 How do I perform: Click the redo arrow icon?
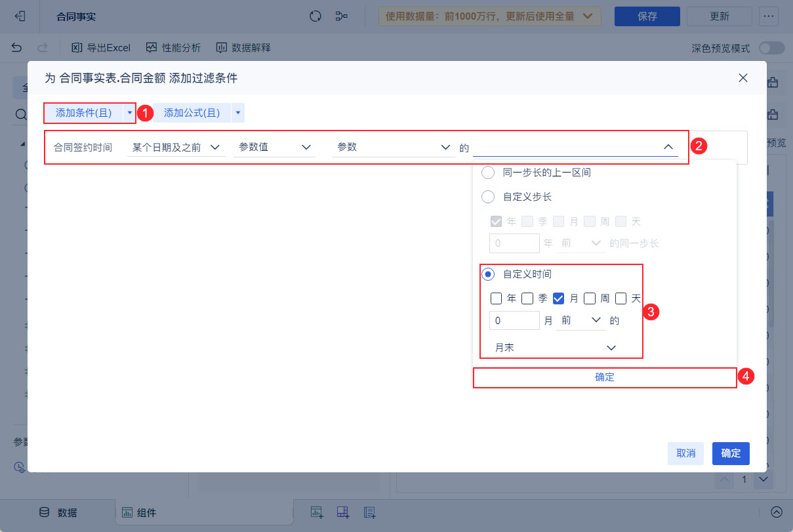pos(42,47)
